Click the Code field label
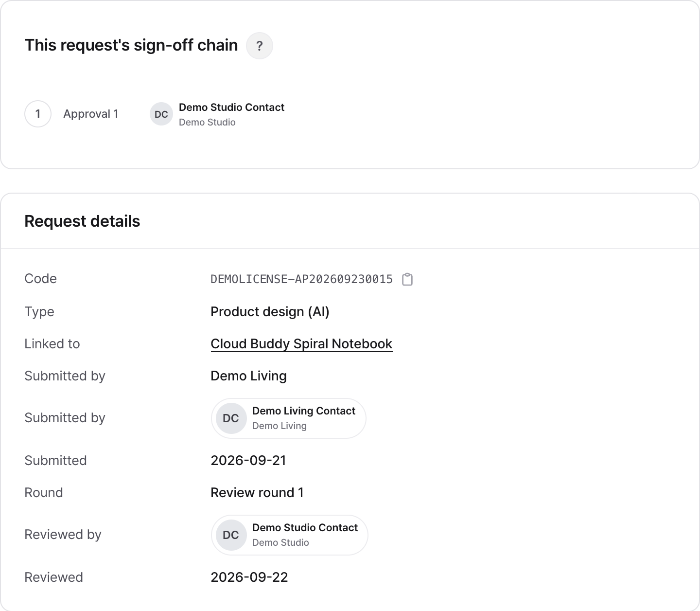 41,279
